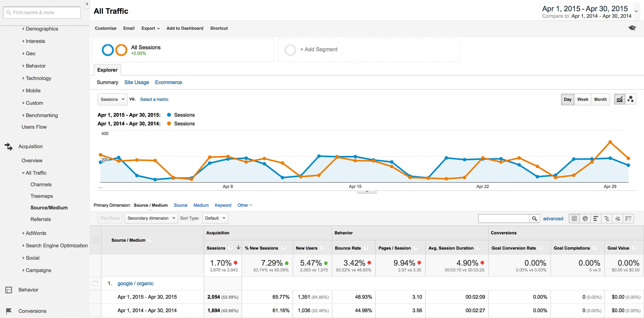Viewport: 644px width, 318px height.
Task: Click help icon next to Source / Medium
Action: pos(150,240)
